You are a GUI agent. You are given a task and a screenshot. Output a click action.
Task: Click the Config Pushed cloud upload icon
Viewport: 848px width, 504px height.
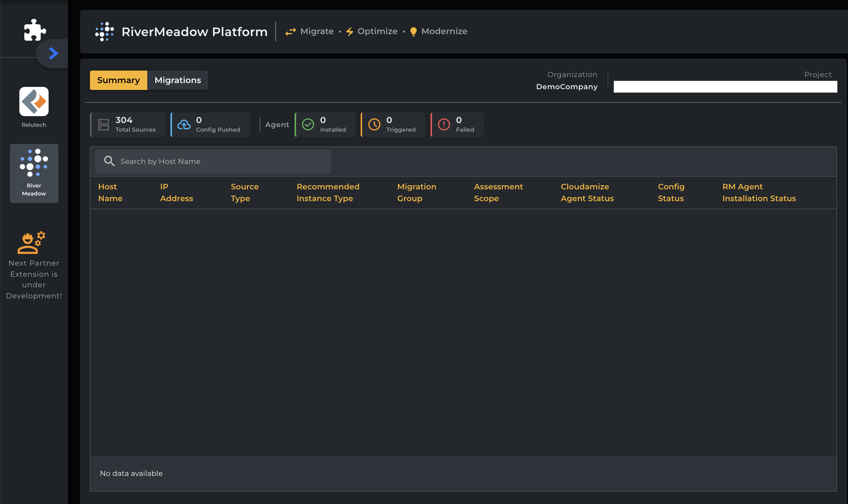click(x=184, y=124)
